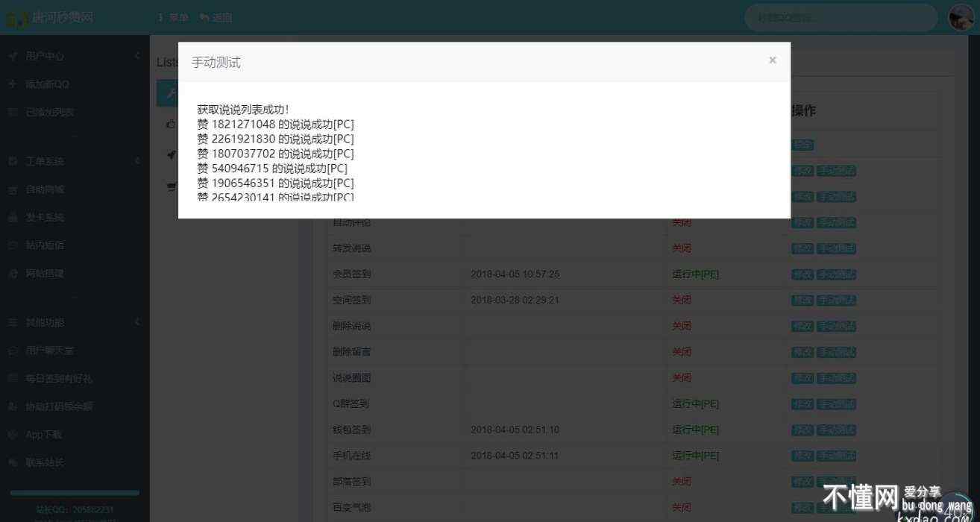Click the line 获取说说列表成功! in dialog
980x522 pixels.
tap(243, 110)
